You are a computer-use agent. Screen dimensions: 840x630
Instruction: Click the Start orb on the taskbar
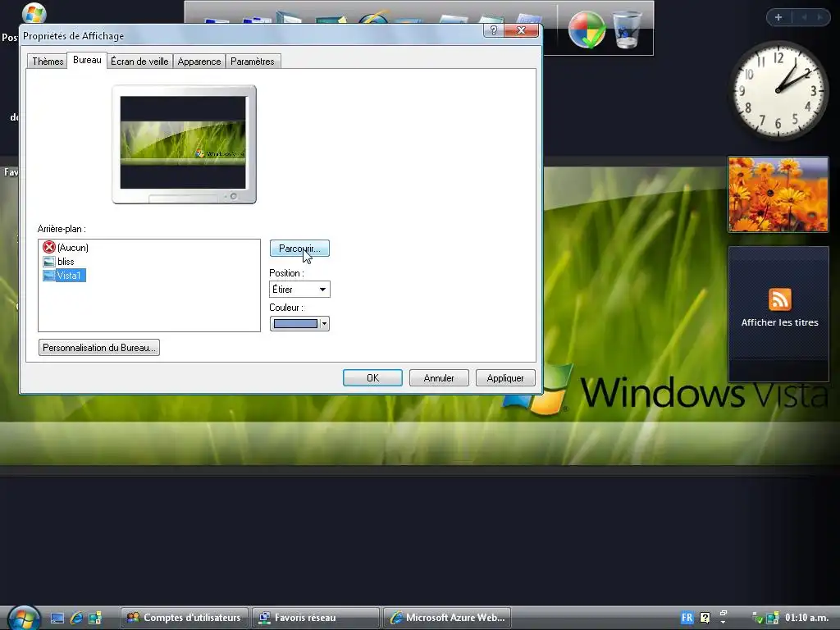[24, 618]
